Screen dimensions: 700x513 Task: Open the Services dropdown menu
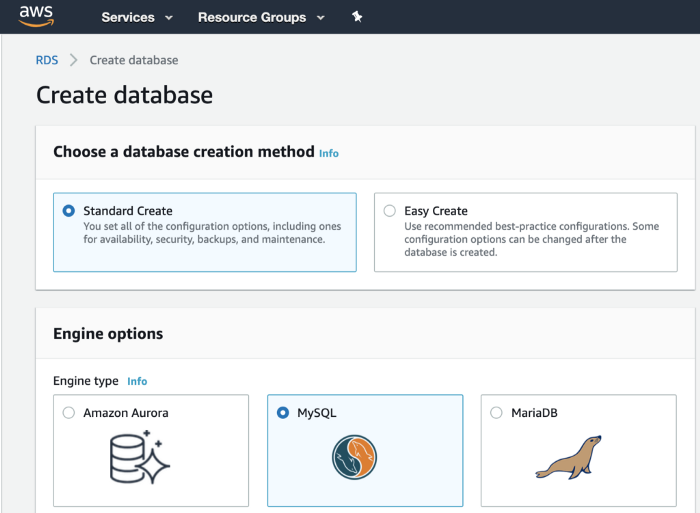point(137,17)
